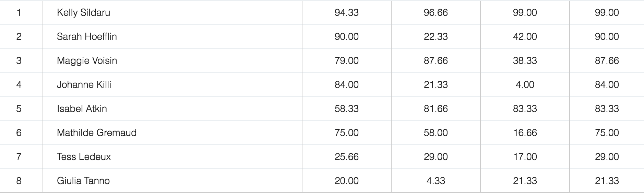This screenshot has height=193, width=644.
Task: Select Giulia Tanno's name
Action: click(83, 181)
